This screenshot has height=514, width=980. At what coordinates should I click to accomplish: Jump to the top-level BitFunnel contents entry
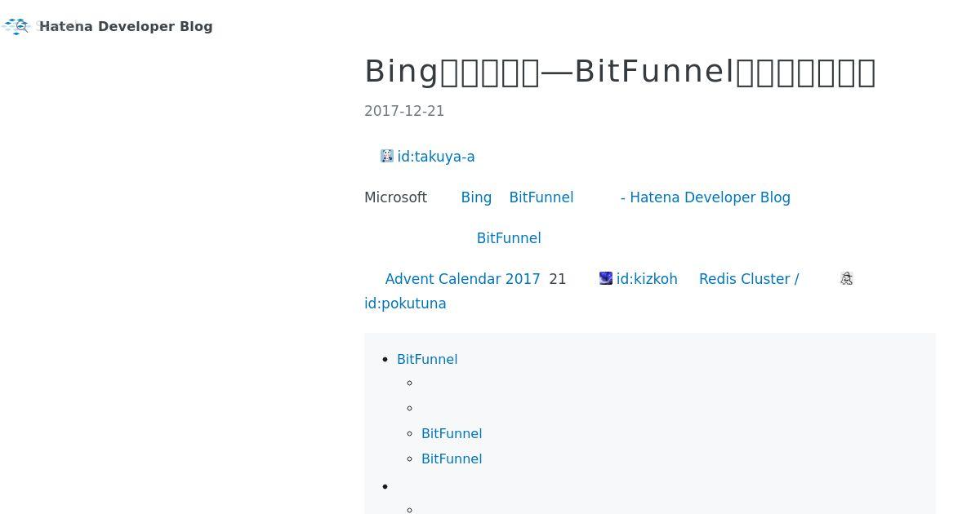[427, 359]
